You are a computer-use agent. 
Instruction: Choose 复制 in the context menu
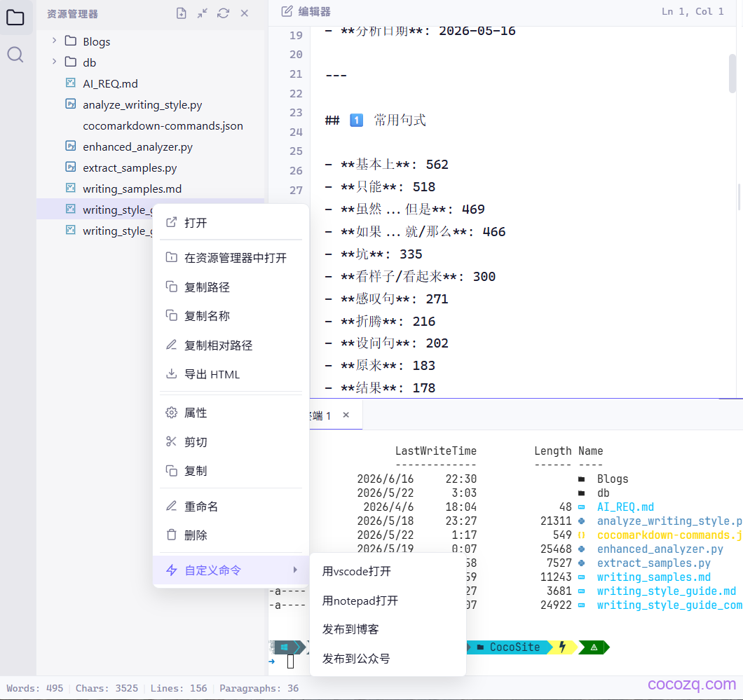[x=231, y=471]
